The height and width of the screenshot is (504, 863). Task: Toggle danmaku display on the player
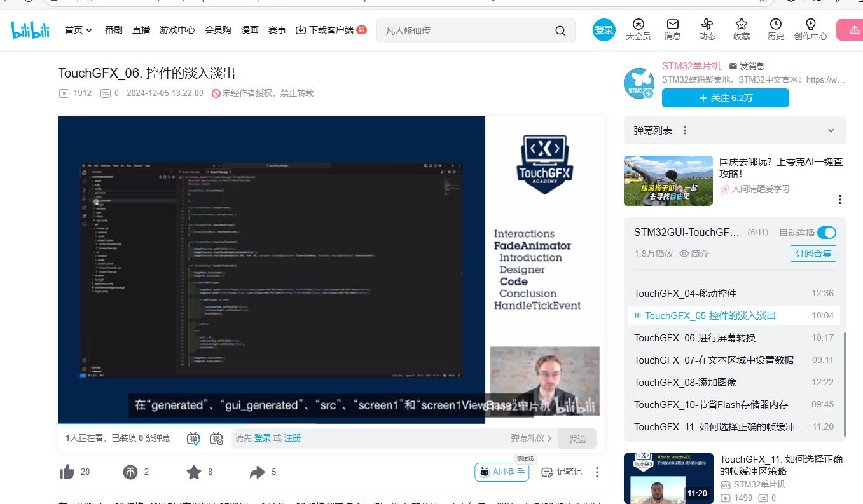[x=194, y=438]
